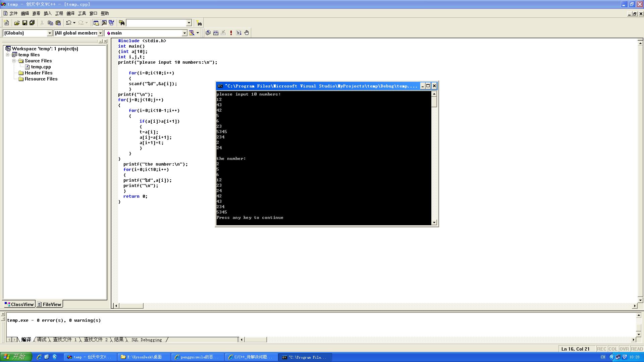The height and width of the screenshot is (362, 644).
Task: Scroll down in the console output window
Action: click(434, 222)
